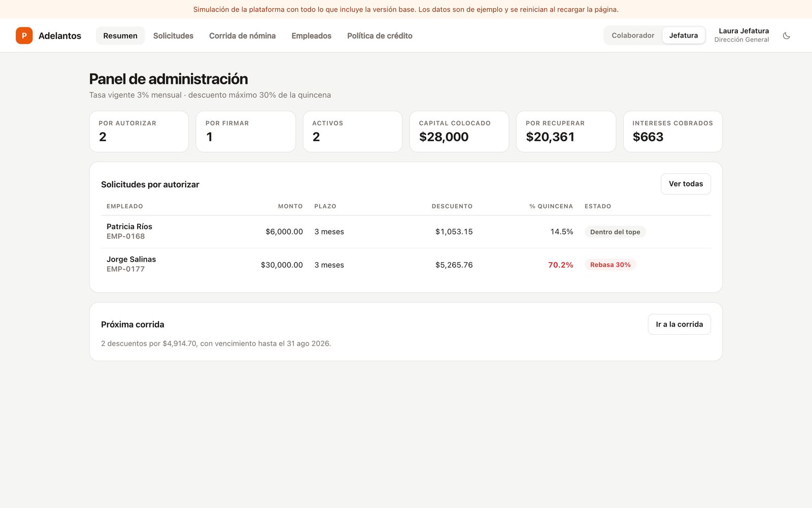
Task: Click the Capital colocado card
Action: 459,132
